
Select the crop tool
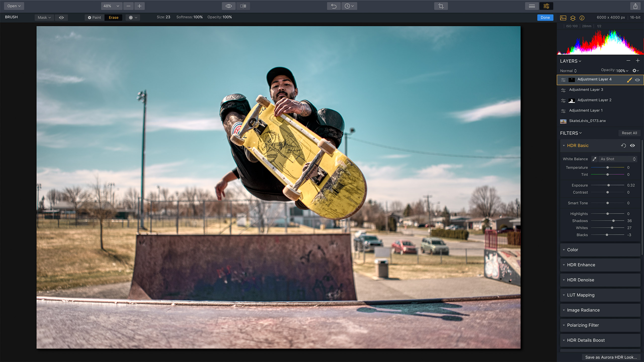[441, 6]
